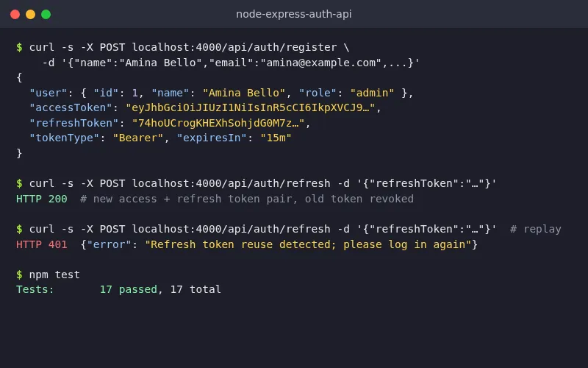Click the npm test command
This screenshot has height=368, width=588.
[54, 275]
